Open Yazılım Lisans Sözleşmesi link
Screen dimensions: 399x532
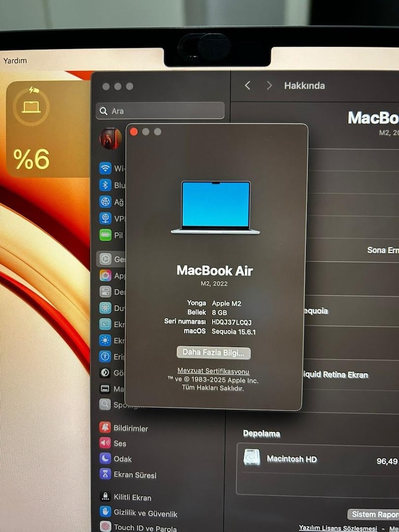338,528
